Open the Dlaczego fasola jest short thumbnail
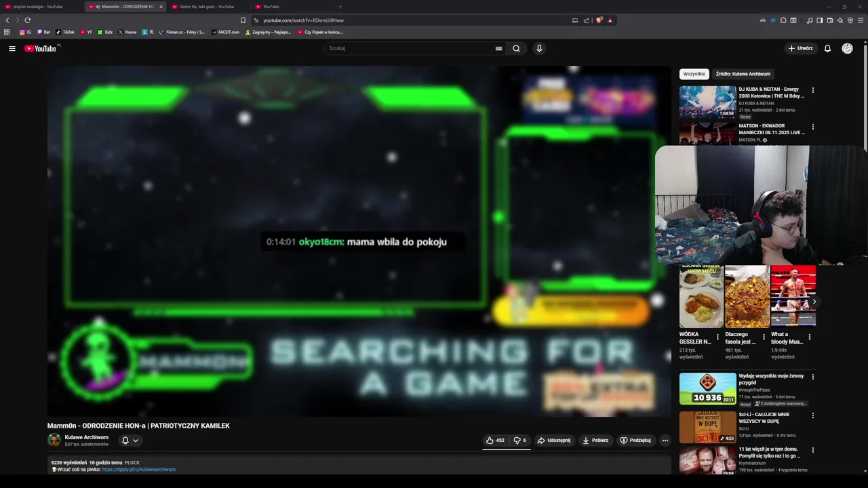The width and height of the screenshot is (868, 488). [x=747, y=297]
